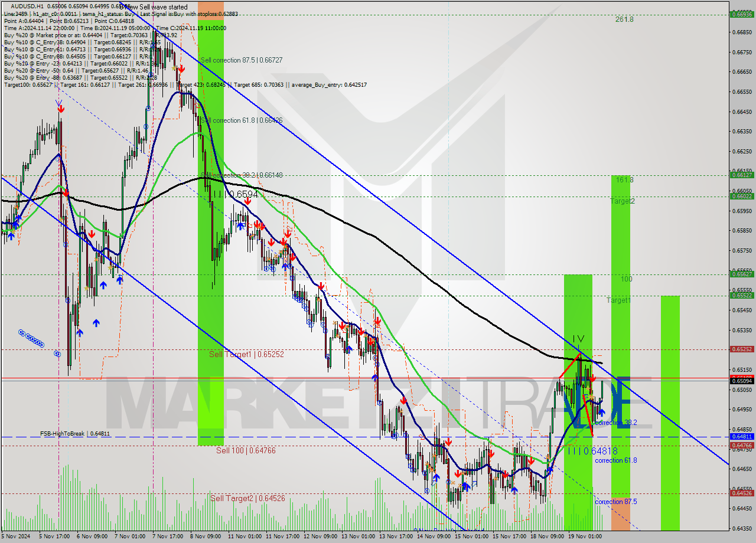This screenshot has height=543, width=756.
Task: Click price axis value 0.65350
Action: (x=741, y=330)
